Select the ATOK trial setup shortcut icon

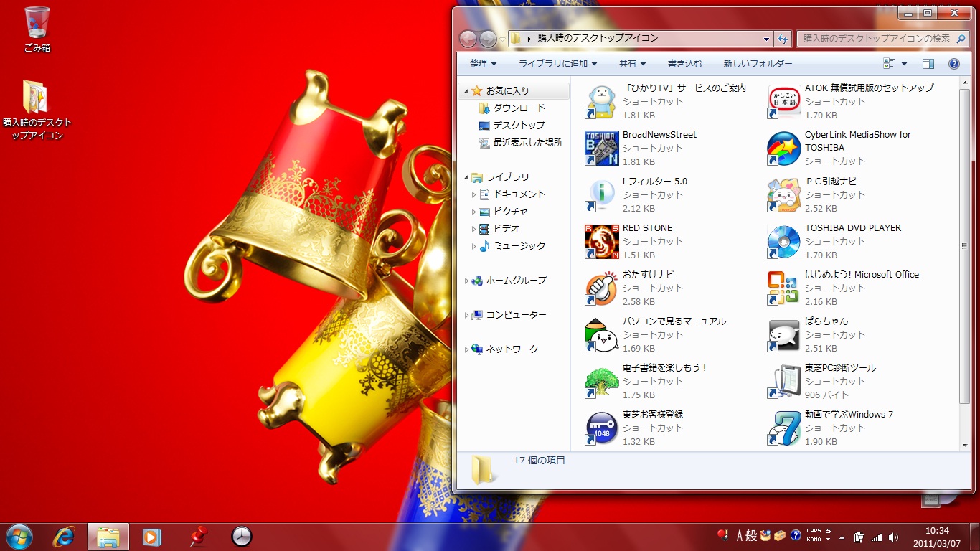[783, 101]
